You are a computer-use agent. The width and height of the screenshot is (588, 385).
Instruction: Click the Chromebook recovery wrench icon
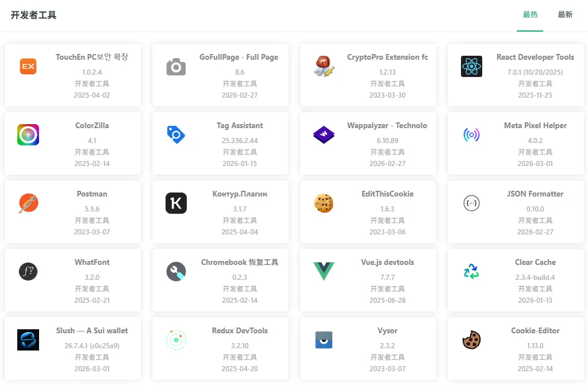click(x=176, y=271)
